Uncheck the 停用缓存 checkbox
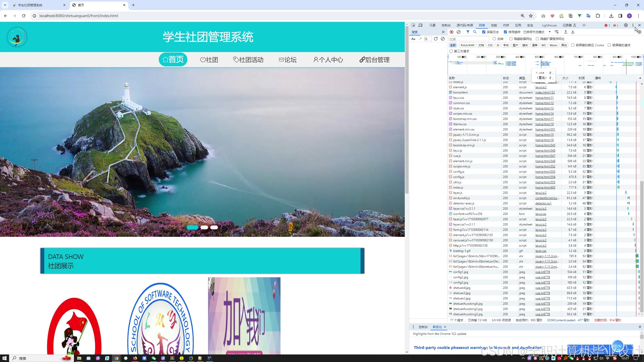The height and width of the screenshot is (362, 644). pos(505,32)
